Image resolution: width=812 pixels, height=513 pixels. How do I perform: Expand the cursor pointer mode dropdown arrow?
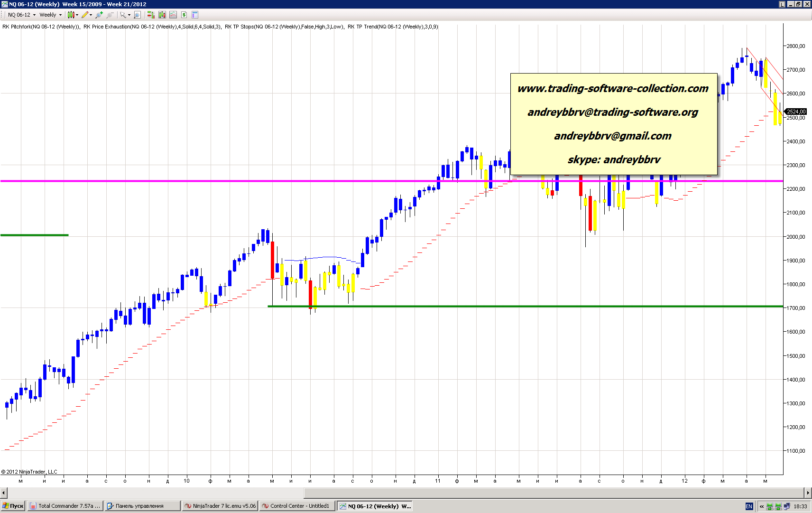pos(129,15)
